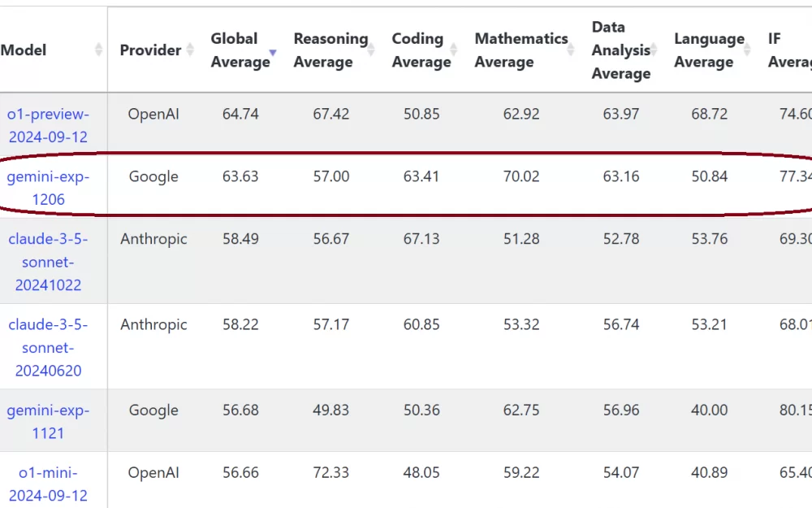Sort by Reasoning Average arrows icon
The image size is (812, 508).
(371, 50)
